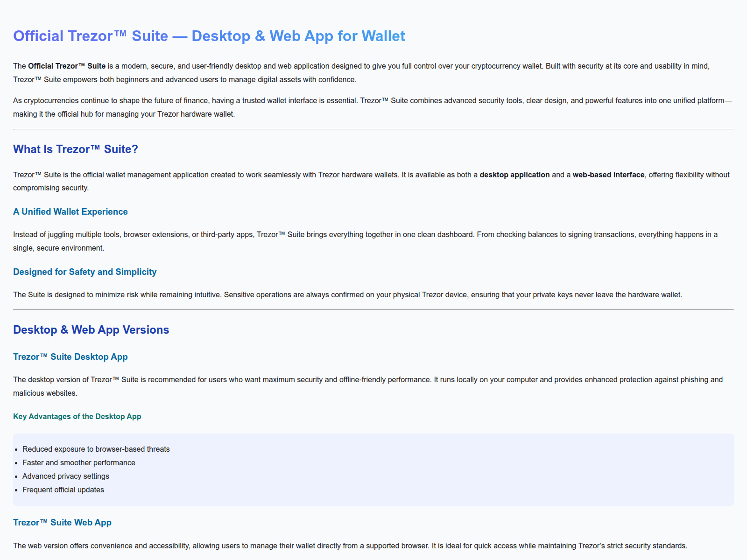Select the Frequent official updates list item
The width and height of the screenshot is (747, 560).
point(63,490)
